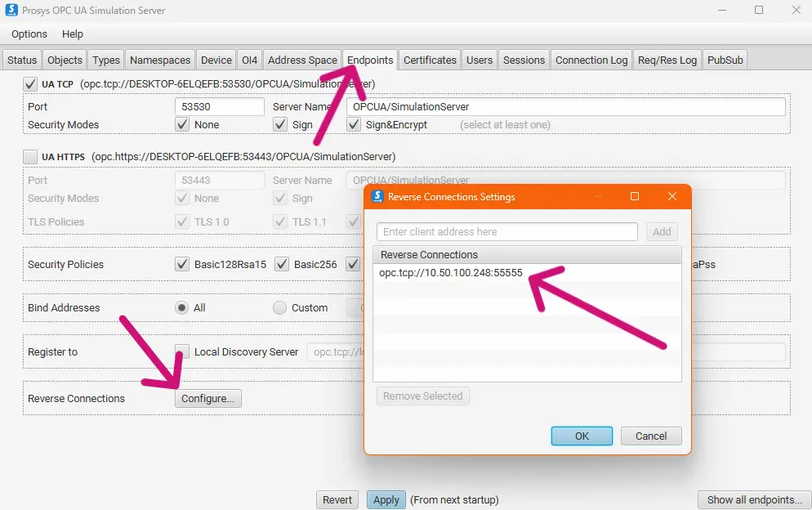The width and height of the screenshot is (812, 510).
Task: Switch to the Objects tab
Action: point(65,60)
